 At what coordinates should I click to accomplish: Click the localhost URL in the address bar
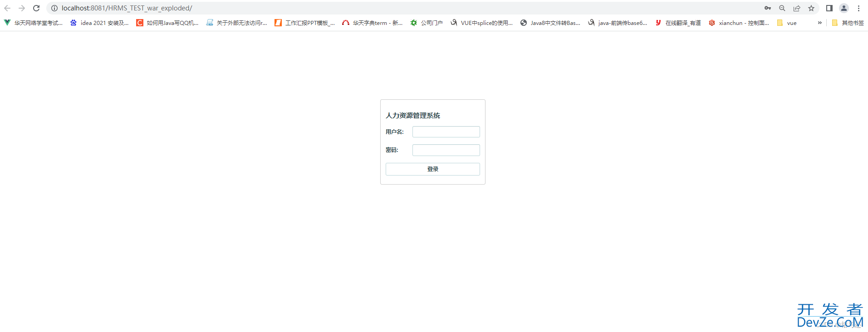pos(127,8)
